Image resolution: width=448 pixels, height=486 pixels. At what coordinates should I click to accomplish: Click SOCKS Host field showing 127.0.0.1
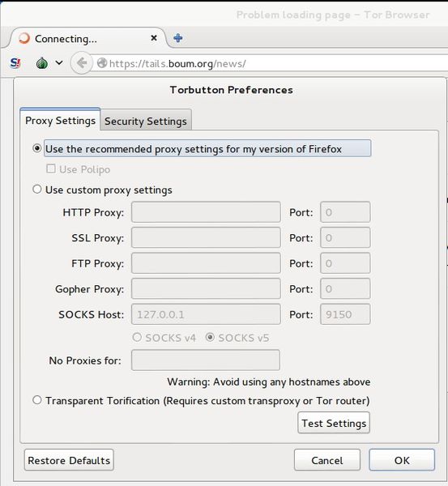206,314
